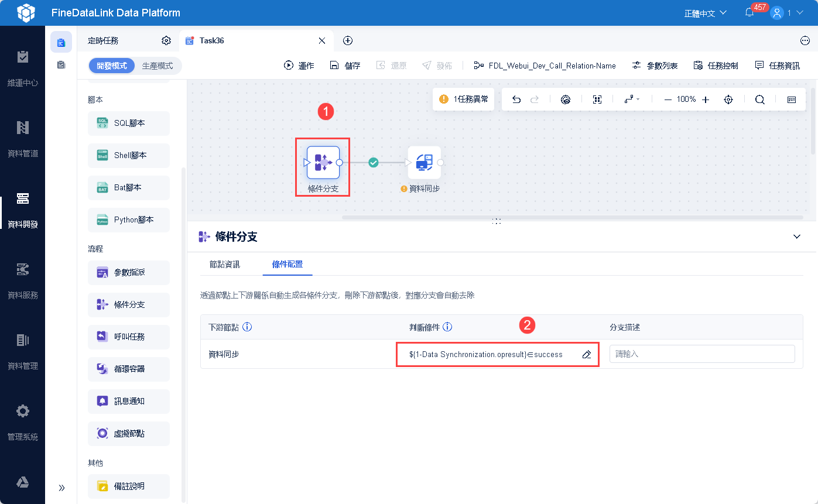Click the green check on the node connection
The height and width of the screenshot is (504, 818).
tap(374, 163)
